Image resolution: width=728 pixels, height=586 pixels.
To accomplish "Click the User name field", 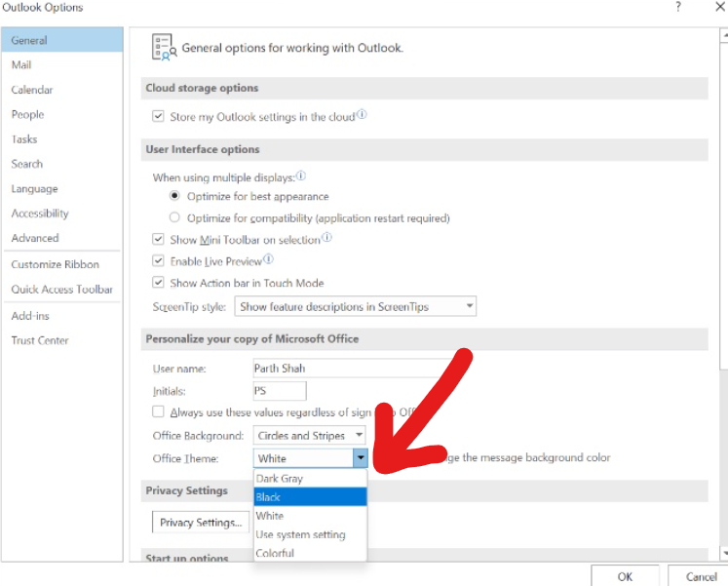I will 353,369.
